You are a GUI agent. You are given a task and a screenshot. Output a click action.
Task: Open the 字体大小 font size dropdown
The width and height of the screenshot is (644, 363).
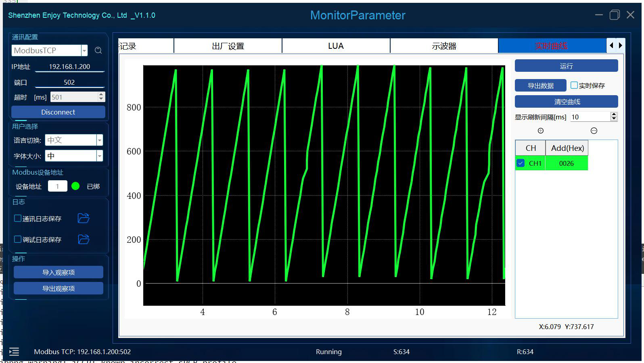click(x=100, y=156)
